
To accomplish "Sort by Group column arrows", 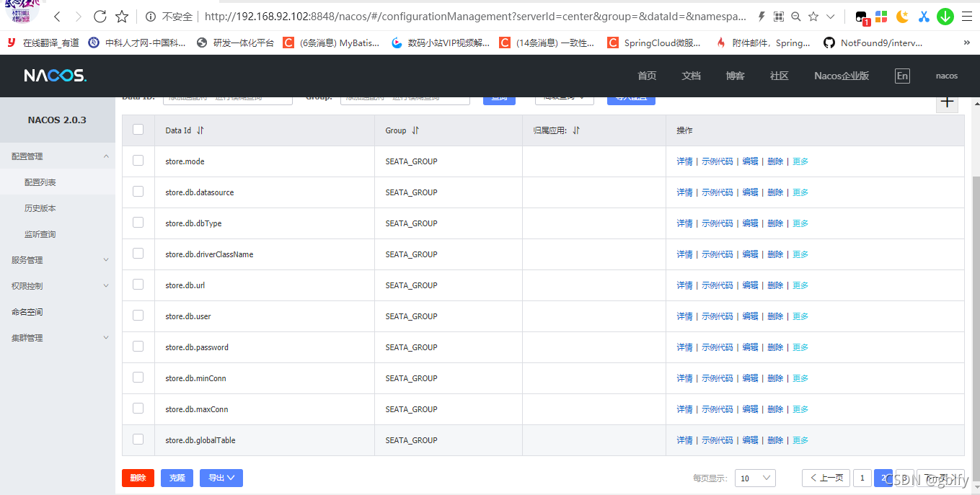I will click(415, 130).
